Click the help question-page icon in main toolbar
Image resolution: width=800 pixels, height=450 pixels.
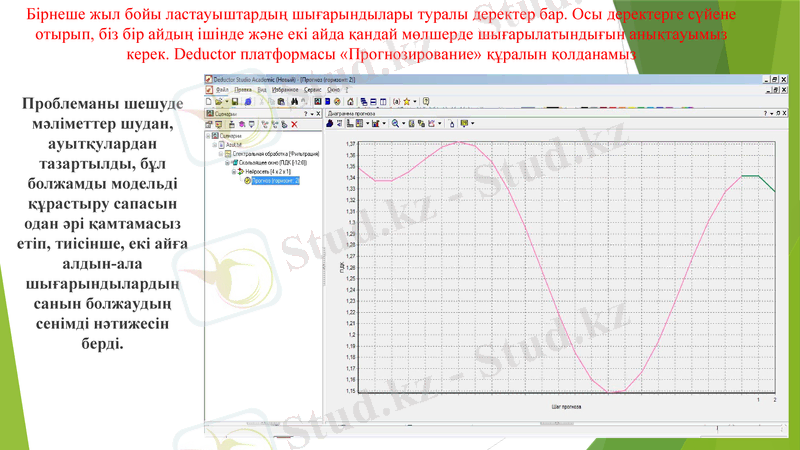tap(426, 102)
